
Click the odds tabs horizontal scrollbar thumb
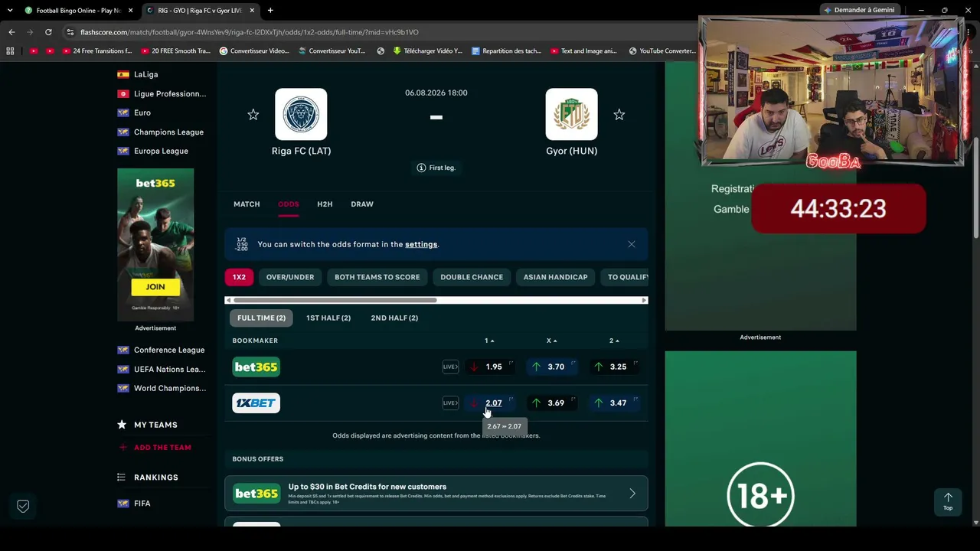(x=335, y=300)
